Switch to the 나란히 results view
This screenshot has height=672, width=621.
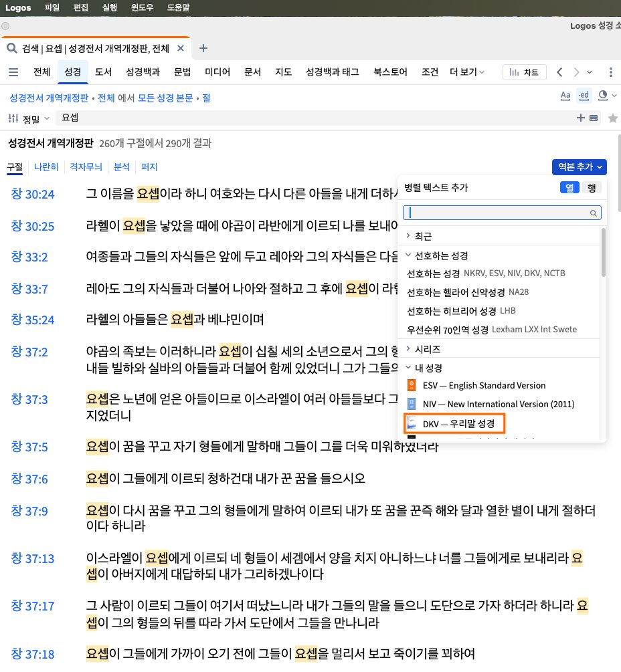(x=46, y=166)
